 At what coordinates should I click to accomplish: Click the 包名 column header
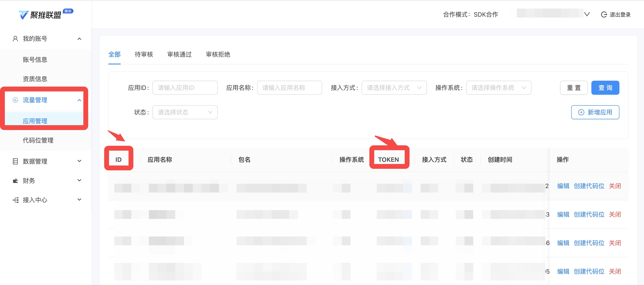pos(244,160)
